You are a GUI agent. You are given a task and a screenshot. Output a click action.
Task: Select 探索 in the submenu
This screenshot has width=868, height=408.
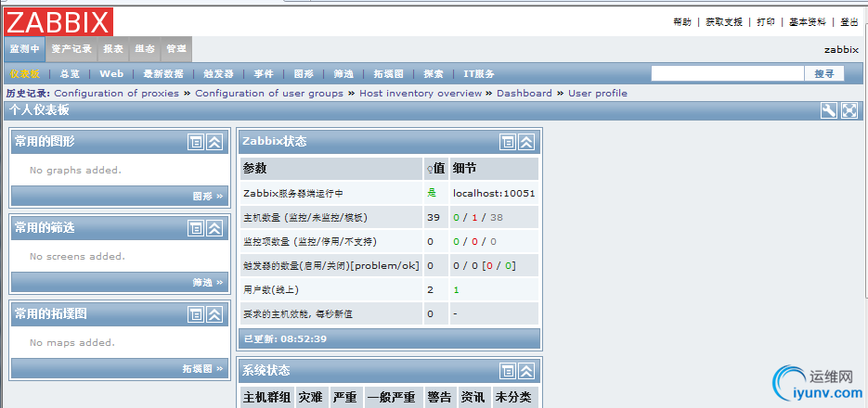pos(434,74)
